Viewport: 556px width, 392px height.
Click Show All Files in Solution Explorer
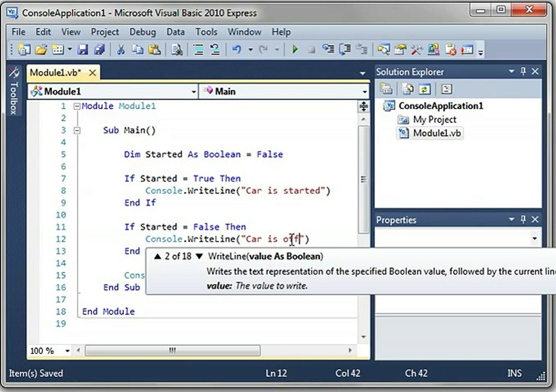(x=408, y=89)
